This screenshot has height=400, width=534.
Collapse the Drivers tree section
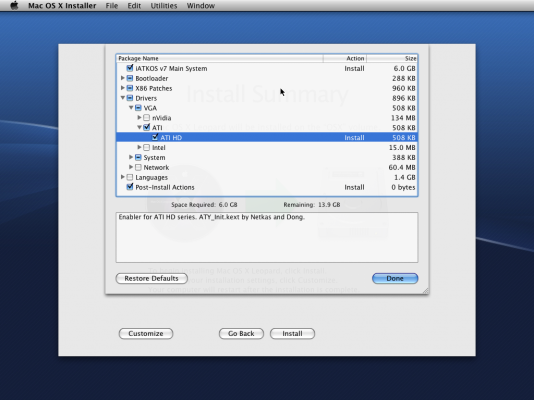pyautogui.click(x=123, y=98)
